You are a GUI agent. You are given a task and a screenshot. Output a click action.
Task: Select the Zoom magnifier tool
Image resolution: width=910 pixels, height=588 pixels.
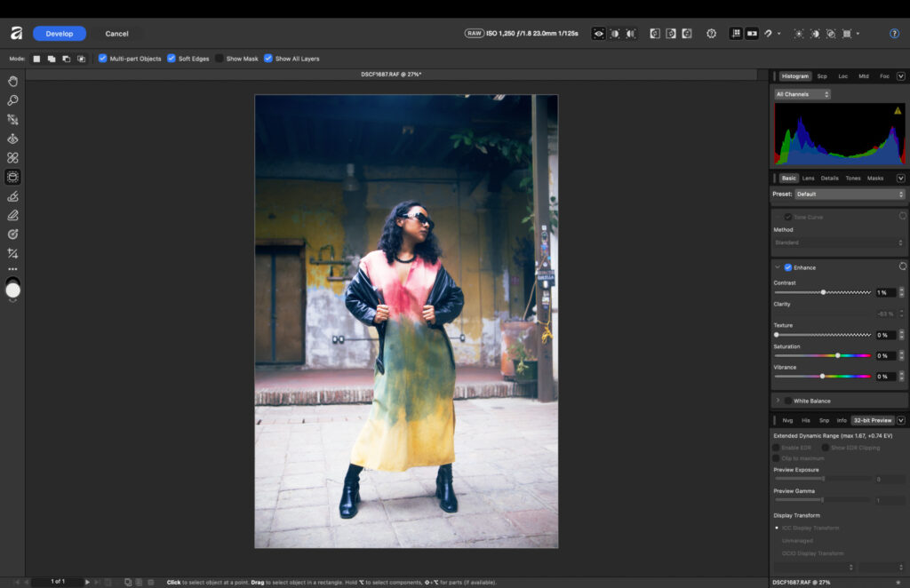click(12, 100)
